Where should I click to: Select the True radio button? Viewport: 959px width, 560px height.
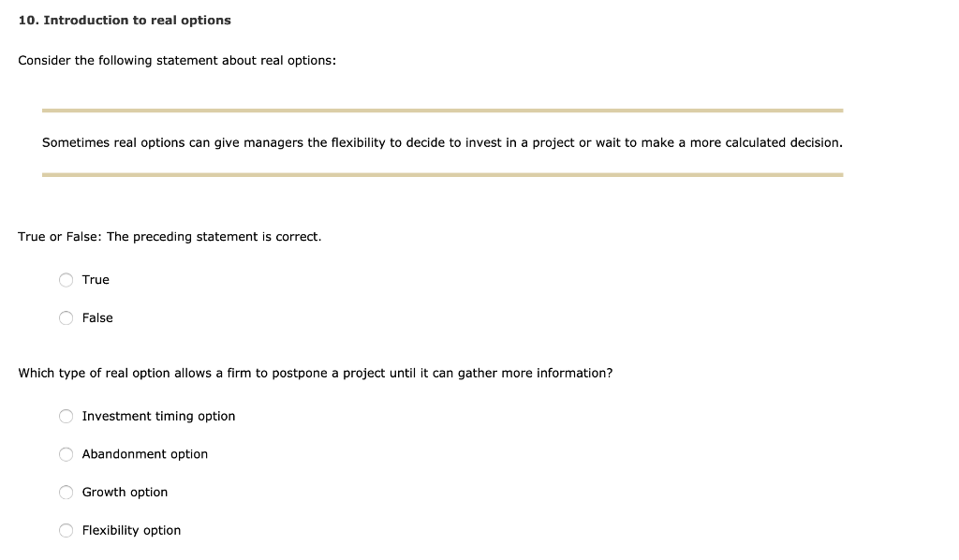pyautogui.click(x=66, y=279)
